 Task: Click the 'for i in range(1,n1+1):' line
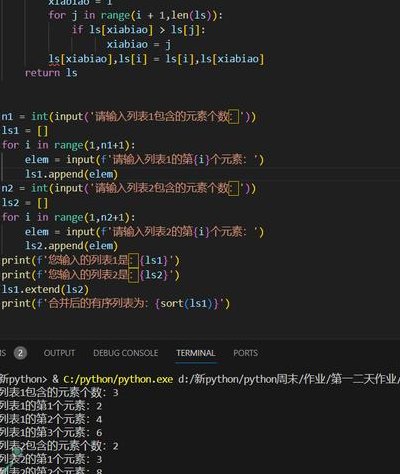click(68, 145)
